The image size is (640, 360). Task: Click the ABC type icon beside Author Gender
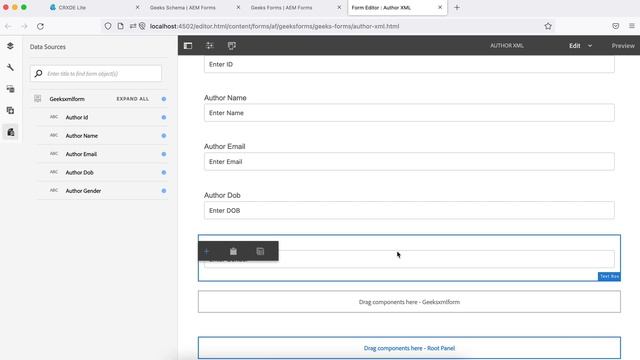54,190
